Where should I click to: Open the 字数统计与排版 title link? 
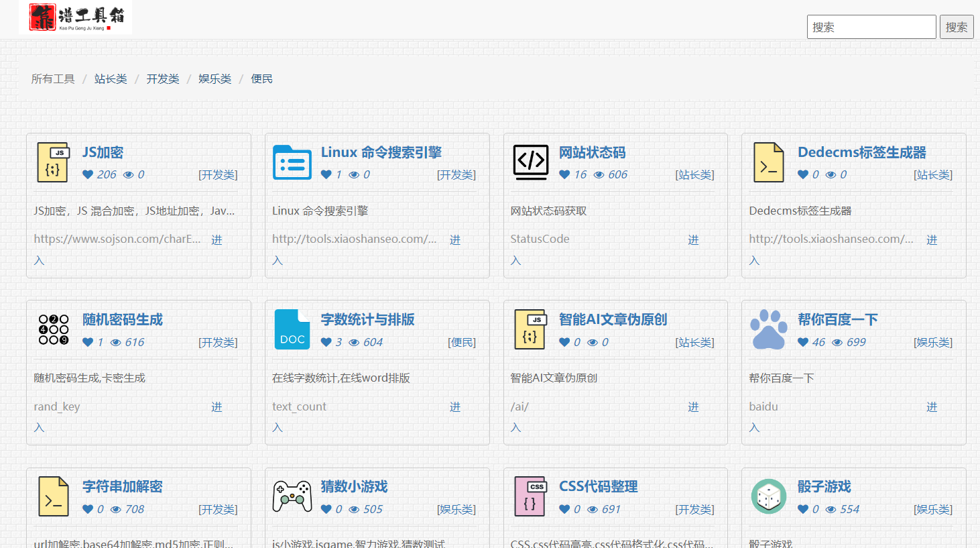pos(367,319)
